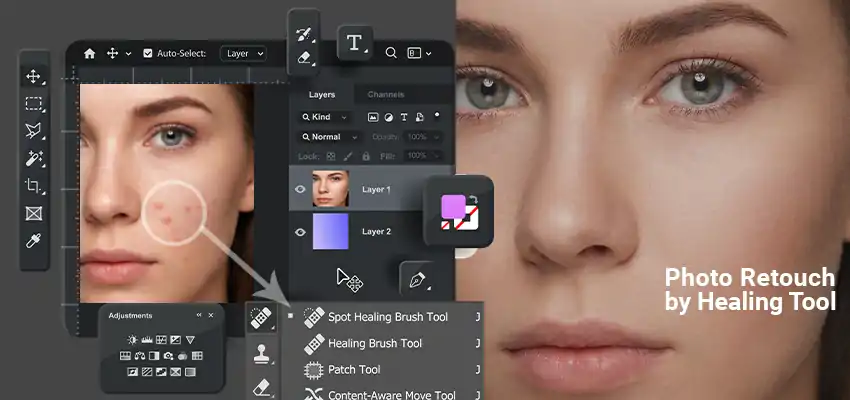The width and height of the screenshot is (850, 400).
Task: Click the purple foreground color swatch
Action: [x=454, y=207]
